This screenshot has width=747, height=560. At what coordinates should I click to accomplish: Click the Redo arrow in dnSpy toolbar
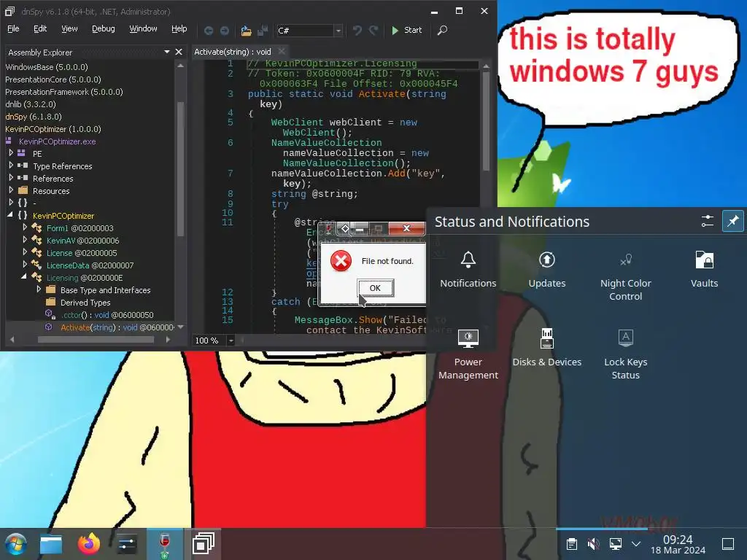(x=373, y=31)
